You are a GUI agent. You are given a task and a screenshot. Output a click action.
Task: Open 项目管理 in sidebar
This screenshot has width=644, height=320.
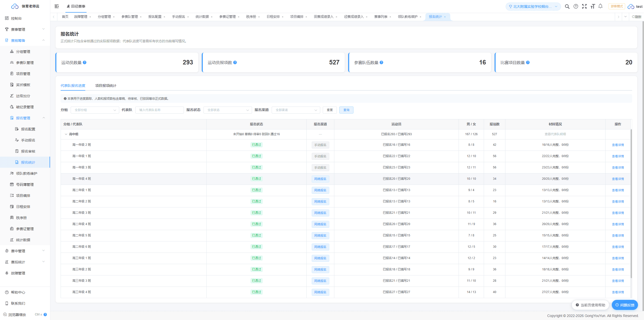click(25, 74)
